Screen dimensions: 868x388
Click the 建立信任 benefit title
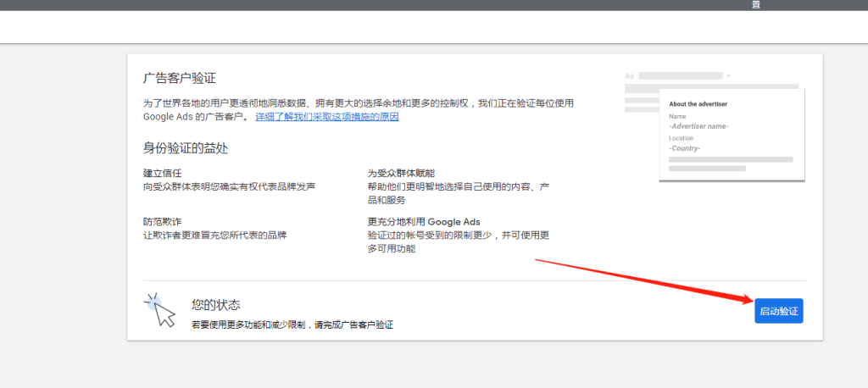click(x=162, y=173)
